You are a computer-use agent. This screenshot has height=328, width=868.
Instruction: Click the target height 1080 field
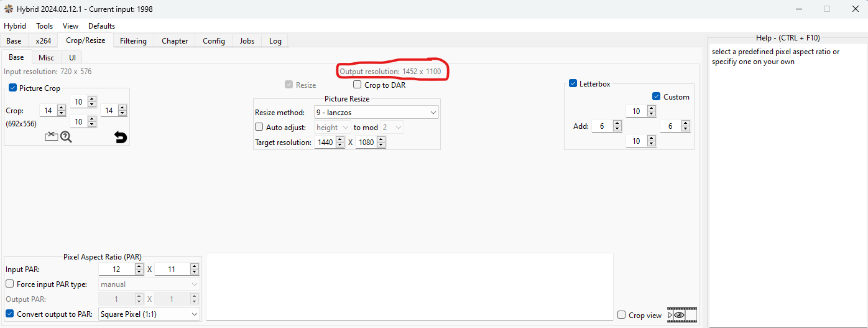[x=365, y=143]
